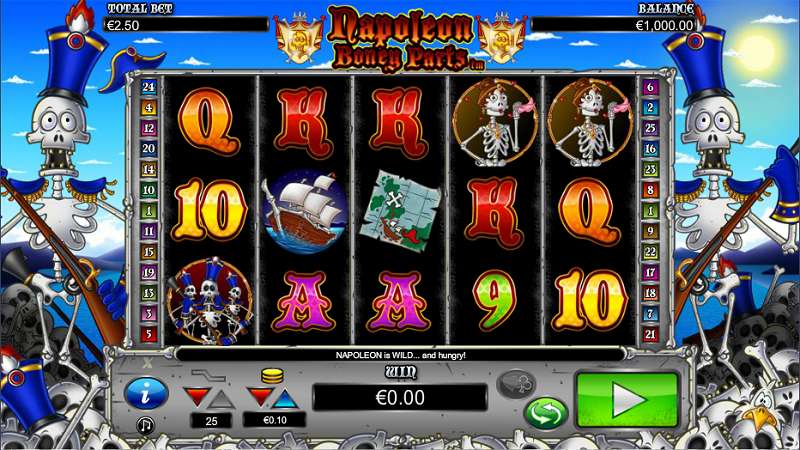Decrease paylines with the red down arrow
This screenshot has height=450, width=800.
click(x=196, y=397)
